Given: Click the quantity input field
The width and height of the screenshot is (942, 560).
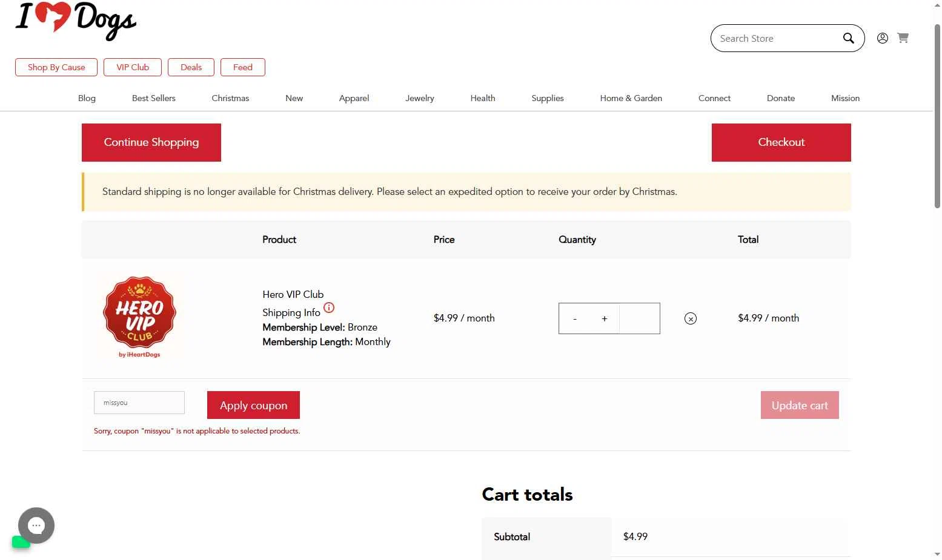Looking at the screenshot, I should coord(639,318).
